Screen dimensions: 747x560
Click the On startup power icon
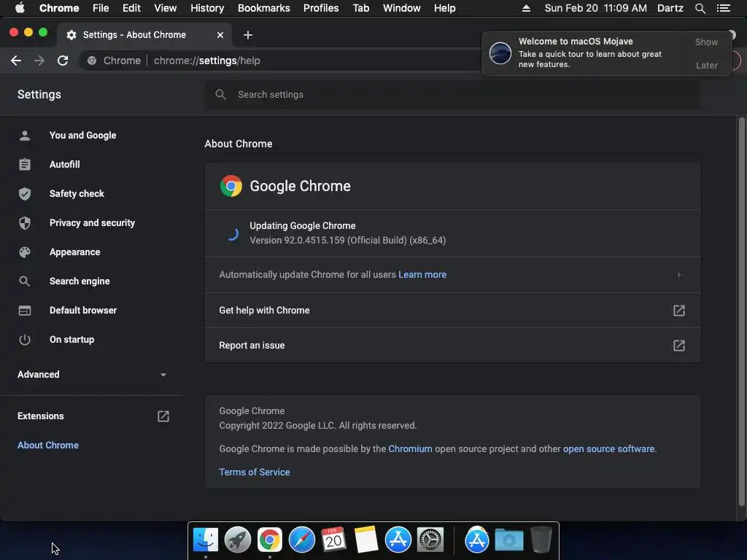[x=25, y=340]
